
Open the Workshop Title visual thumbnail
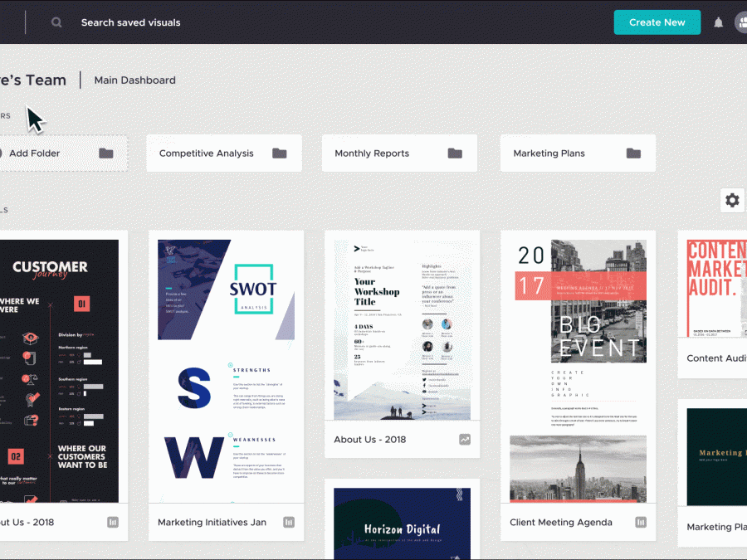[x=401, y=330]
